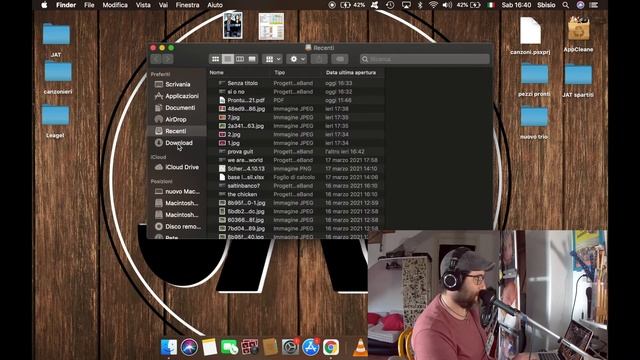Image resolution: width=640 pixels, height=360 pixels.
Task: Open the Apple menu
Action: click(x=44, y=5)
